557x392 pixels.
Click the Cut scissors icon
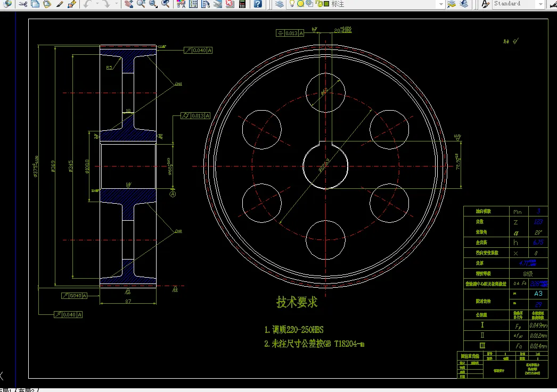(x=23, y=4)
